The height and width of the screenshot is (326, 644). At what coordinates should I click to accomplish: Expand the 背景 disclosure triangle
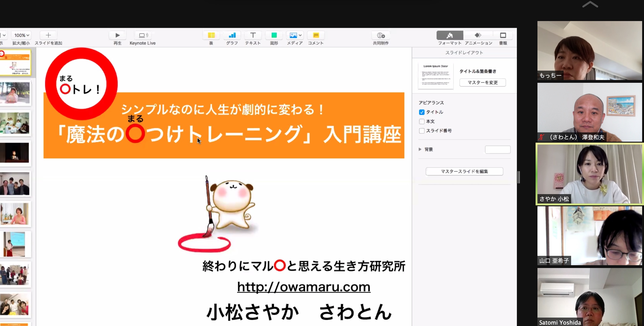420,149
